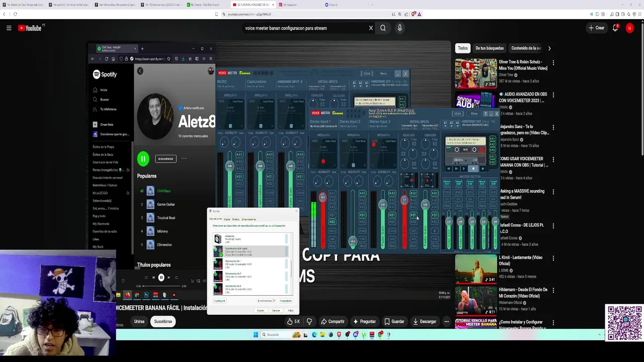Screen dimensions: 644x362
Task: Click the YouTube search magnifier button
Action: [x=383, y=28]
